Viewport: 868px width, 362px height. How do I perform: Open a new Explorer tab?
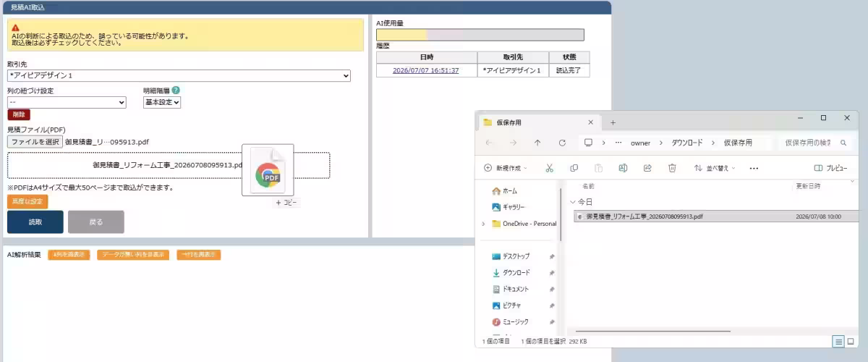click(613, 122)
